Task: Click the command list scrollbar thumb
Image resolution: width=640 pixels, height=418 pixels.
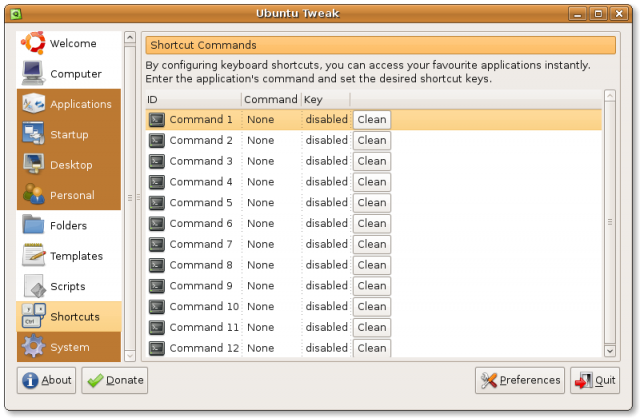Action: (610, 222)
